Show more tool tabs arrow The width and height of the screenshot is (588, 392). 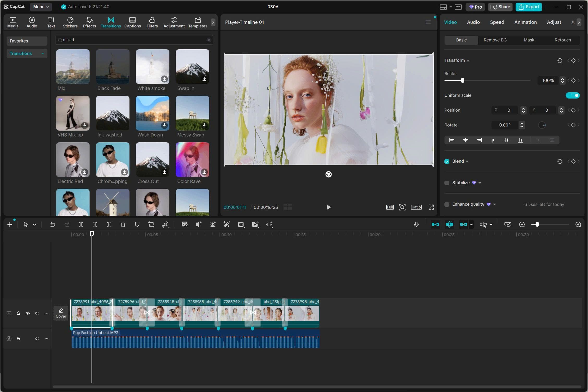click(x=213, y=22)
